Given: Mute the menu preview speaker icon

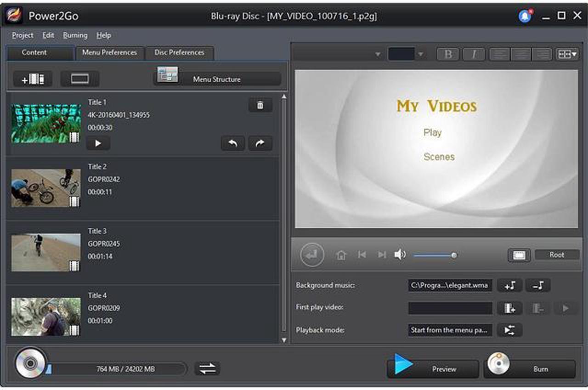Looking at the screenshot, I should click(400, 254).
